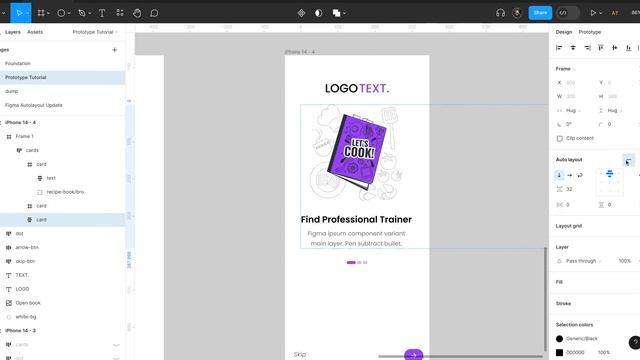Click the Present play icon
640x360 pixels.
(x=593, y=13)
